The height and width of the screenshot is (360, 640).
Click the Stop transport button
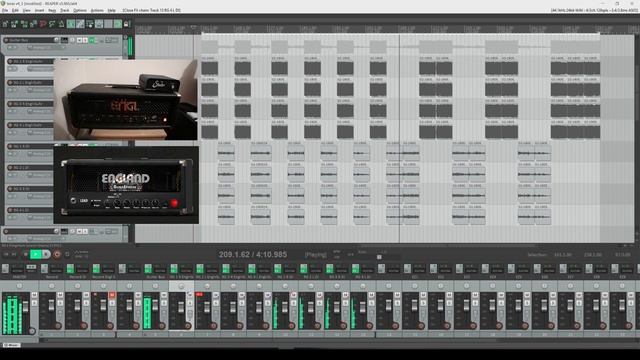pyautogui.click(x=25, y=254)
